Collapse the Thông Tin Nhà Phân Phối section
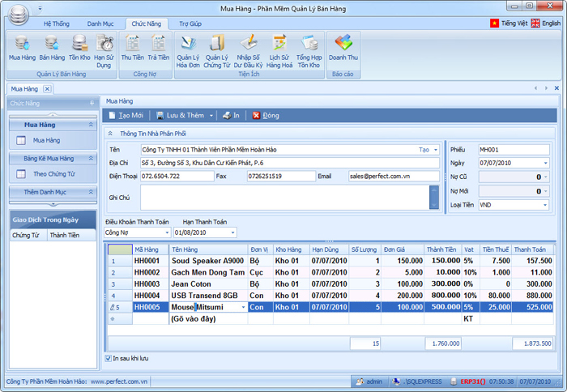Image resolution: width=567 pixels, height=392 pixels. (x=110, y=134)
